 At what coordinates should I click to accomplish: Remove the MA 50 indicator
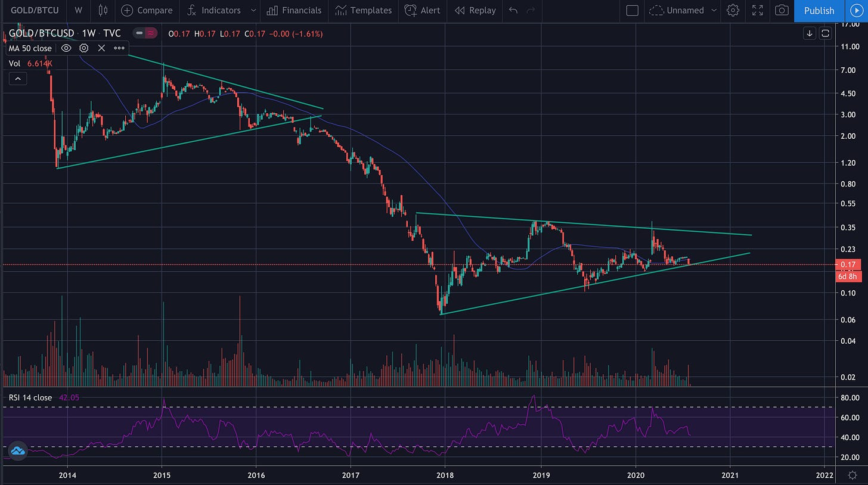(101, 48)
